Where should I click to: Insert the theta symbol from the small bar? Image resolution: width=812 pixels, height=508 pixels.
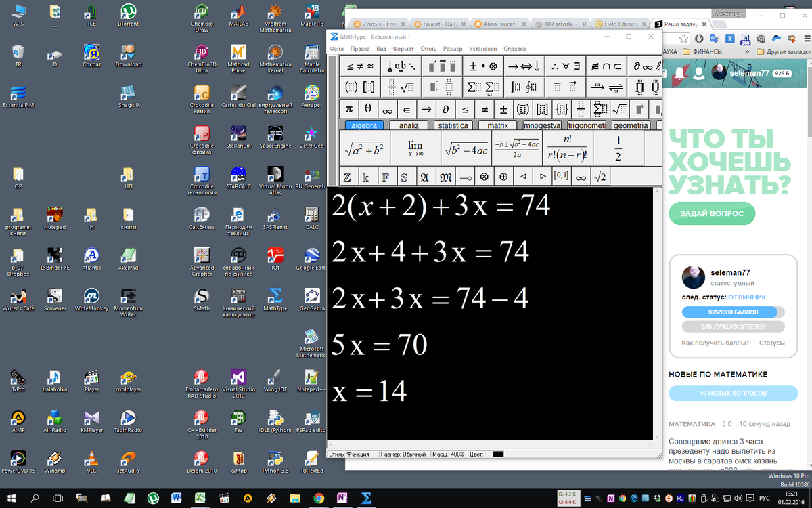(x=368, y=108)
